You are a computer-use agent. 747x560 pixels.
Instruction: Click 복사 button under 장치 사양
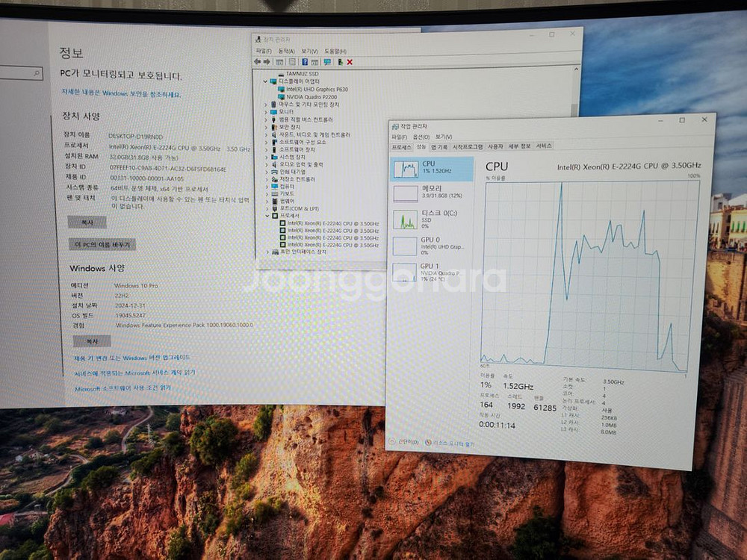pyautogui.click(x=87, y=223)
